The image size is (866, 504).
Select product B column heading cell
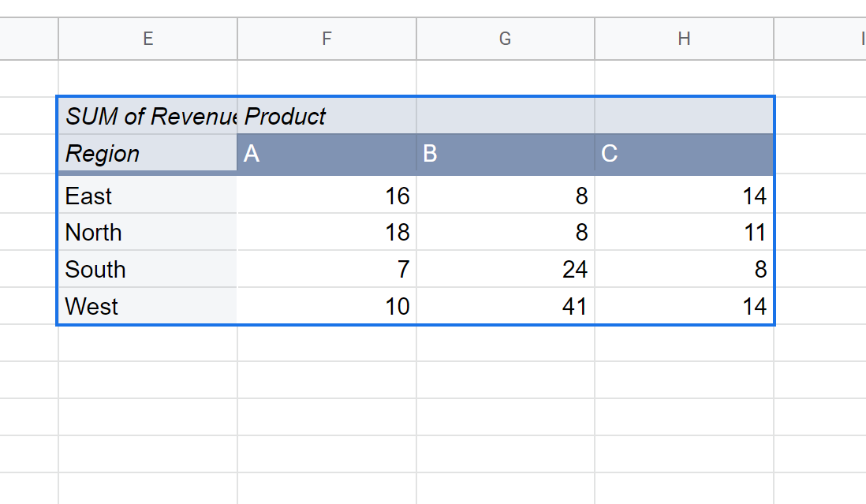506,153
